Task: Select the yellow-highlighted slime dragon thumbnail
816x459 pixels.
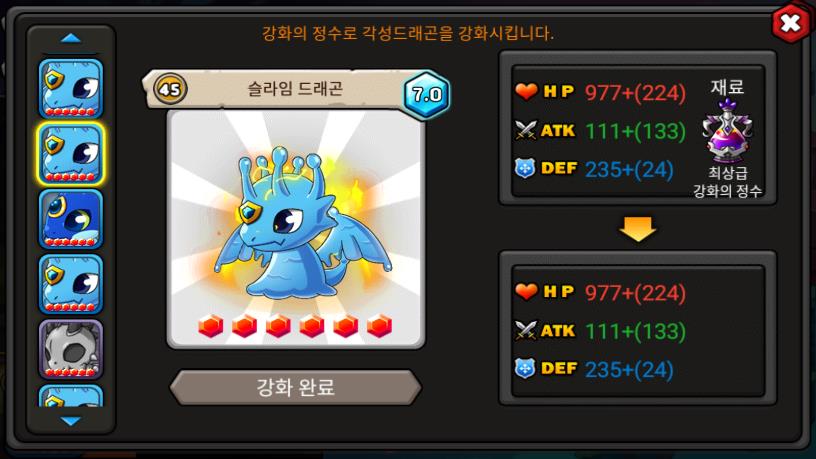Action: (x=71, y=154)
